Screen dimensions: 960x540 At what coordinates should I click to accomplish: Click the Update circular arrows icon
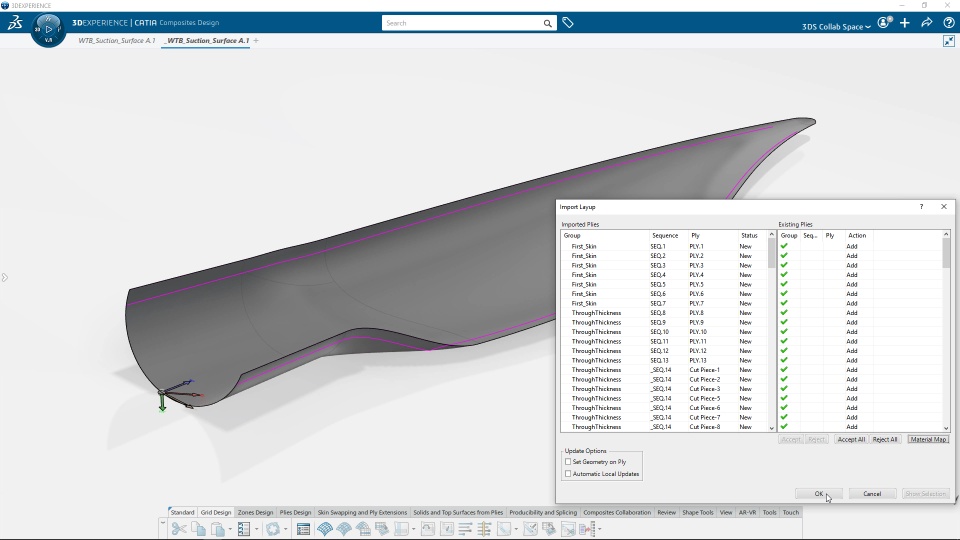[272, 529]
